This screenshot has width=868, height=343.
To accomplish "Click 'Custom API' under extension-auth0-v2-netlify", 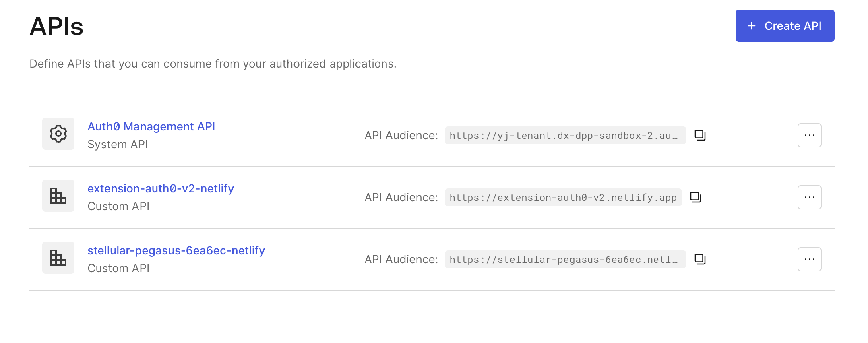I will 118,206.
